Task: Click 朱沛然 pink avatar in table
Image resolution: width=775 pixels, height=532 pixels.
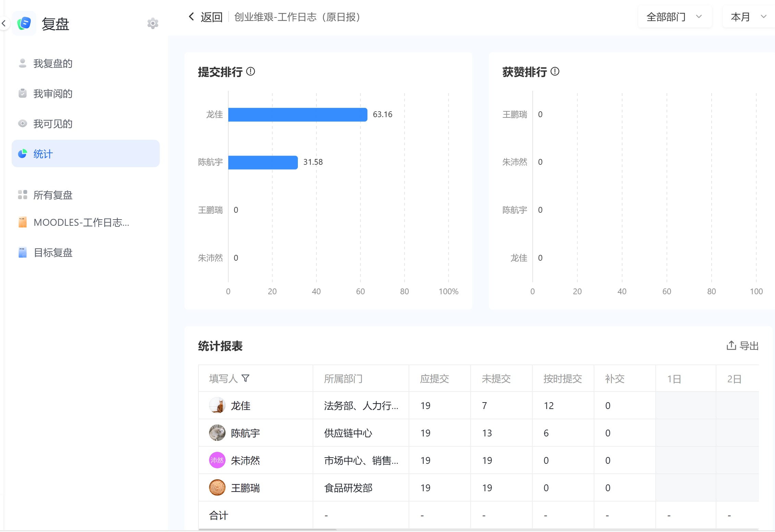Action: coord(217,460)
